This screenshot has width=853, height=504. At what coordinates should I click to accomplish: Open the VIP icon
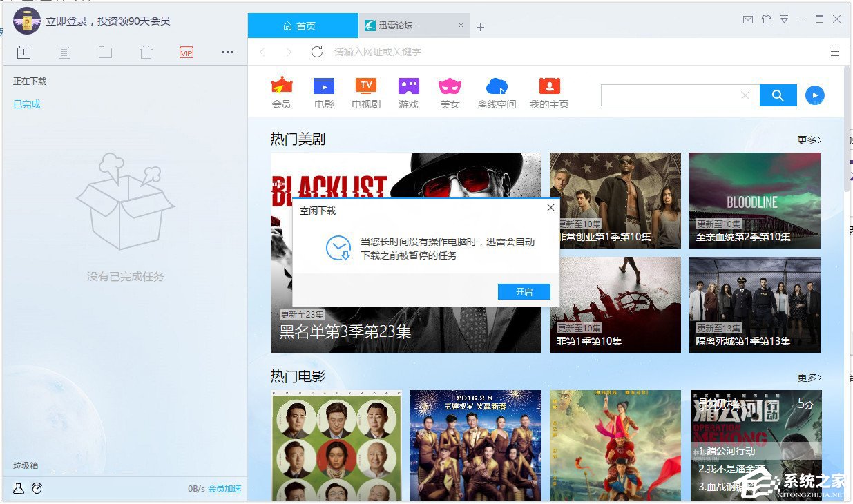click(x=186, y=52)
